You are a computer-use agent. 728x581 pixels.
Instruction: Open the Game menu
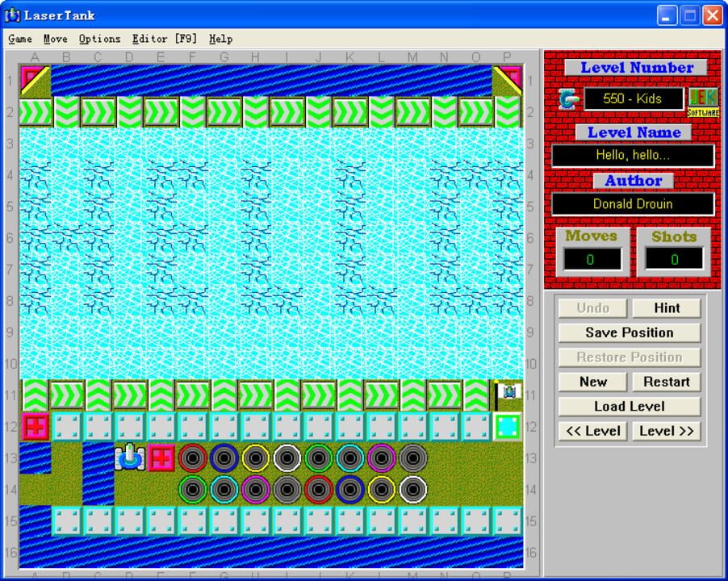click(x=20, y=39)
